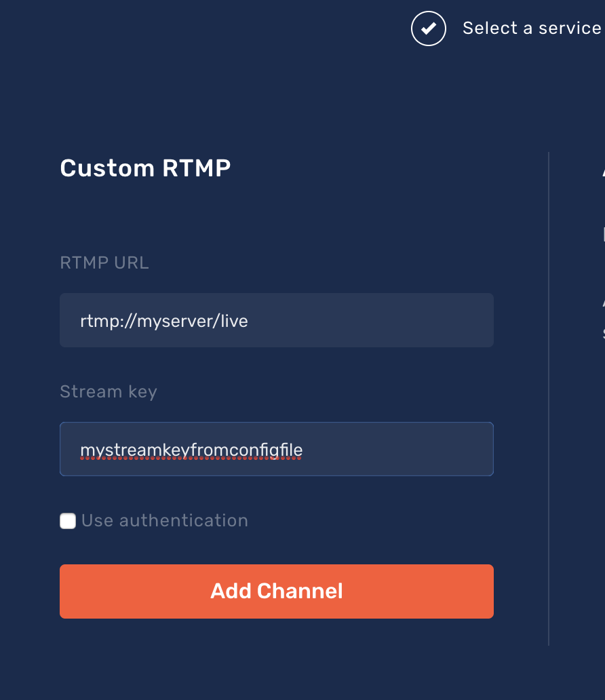Click the word service in the step label
Viewport: 605px width, 700px height.
point(570,28)
